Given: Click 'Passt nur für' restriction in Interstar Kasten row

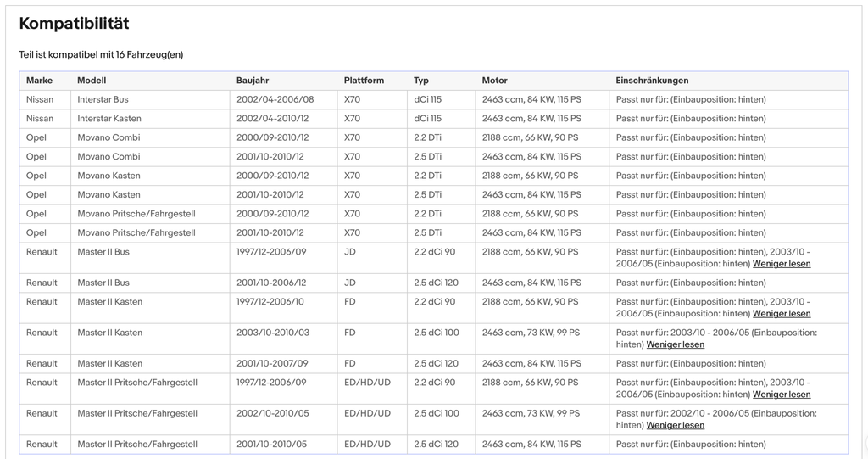Looking at the screenshot, I should [692, 119].
